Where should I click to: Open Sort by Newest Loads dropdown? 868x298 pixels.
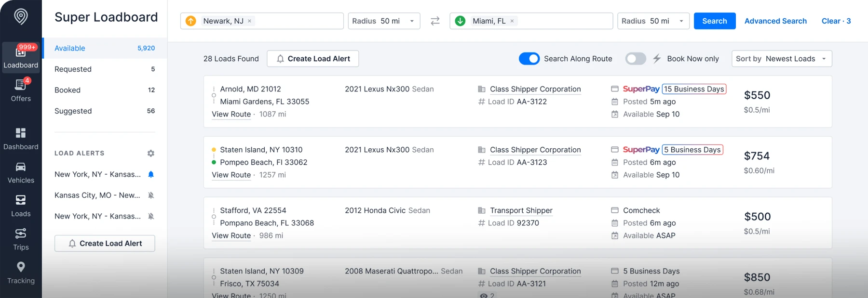(781, 59)
